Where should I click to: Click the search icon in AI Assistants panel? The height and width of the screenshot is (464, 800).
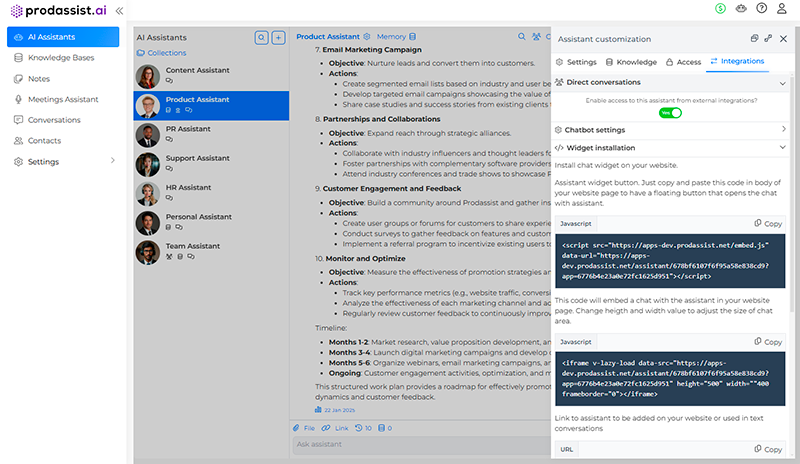pos(262,37)
